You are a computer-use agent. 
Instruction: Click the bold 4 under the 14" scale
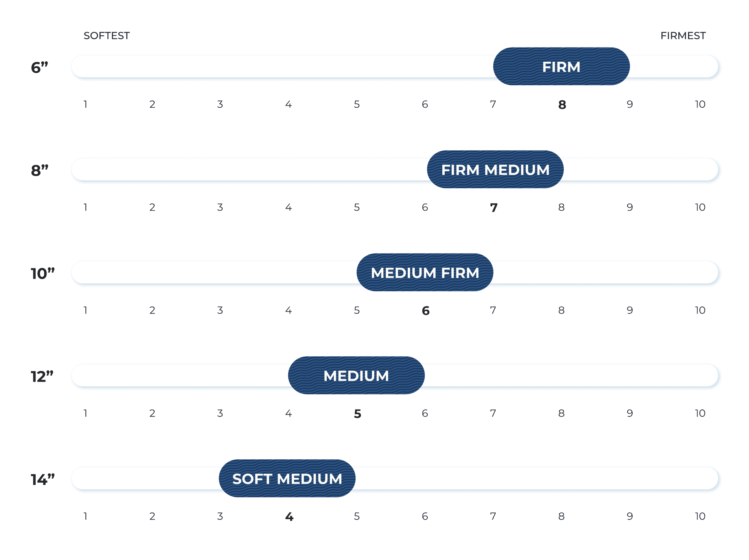tap(289, 517)
